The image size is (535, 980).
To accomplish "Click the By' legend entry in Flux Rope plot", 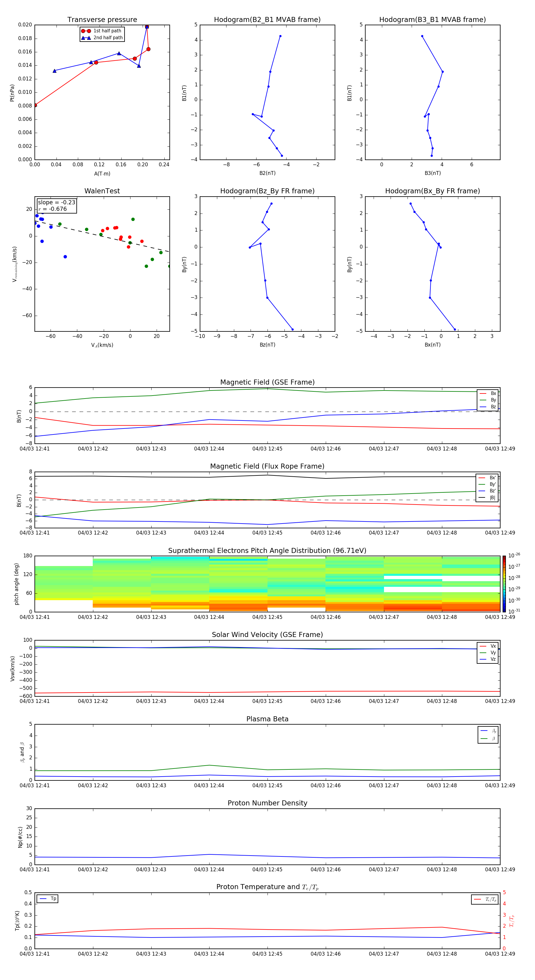I will pos(487,484).
